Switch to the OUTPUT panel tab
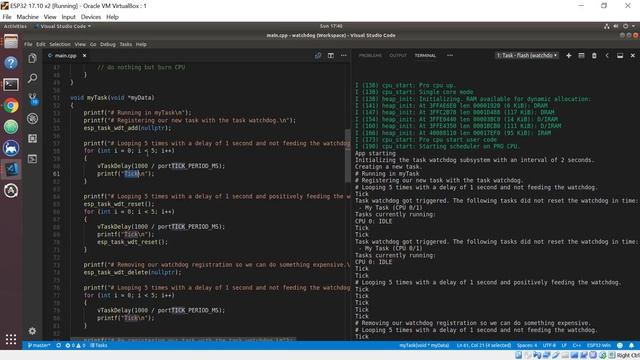The height and width of the screenshot is (360, 640). tap(398, 56)
